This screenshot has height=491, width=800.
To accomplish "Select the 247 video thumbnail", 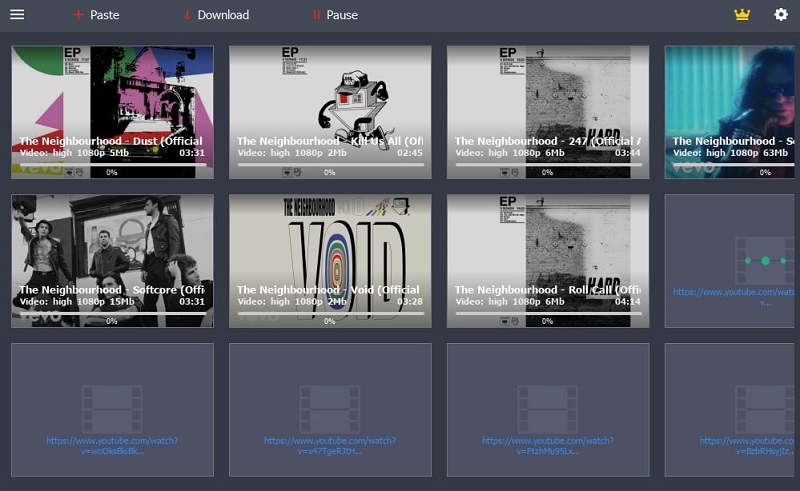I will coord(548,112).
